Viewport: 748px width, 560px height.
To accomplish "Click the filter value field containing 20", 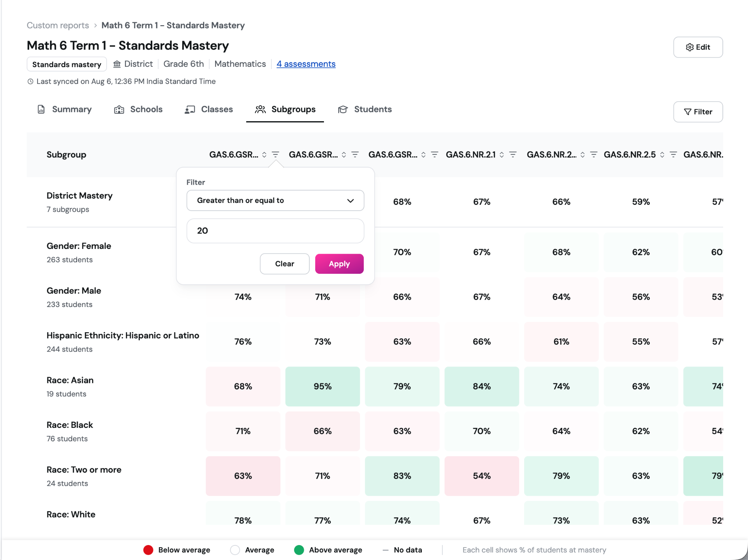I will 275,231.
